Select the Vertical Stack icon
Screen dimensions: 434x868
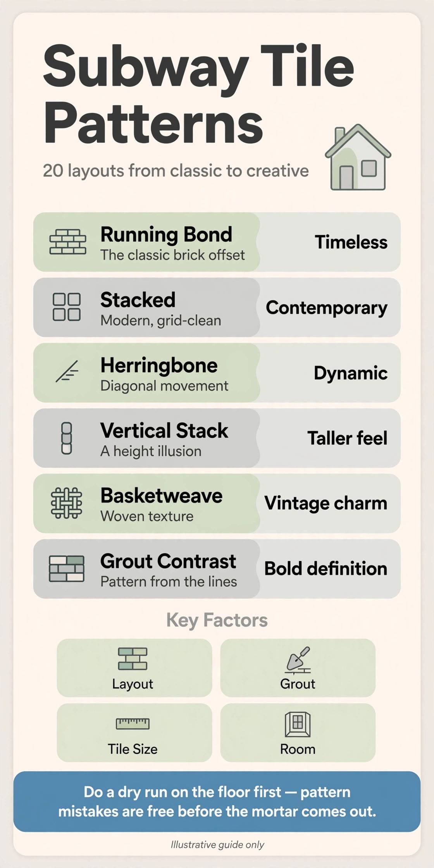(x=67, y=438)
